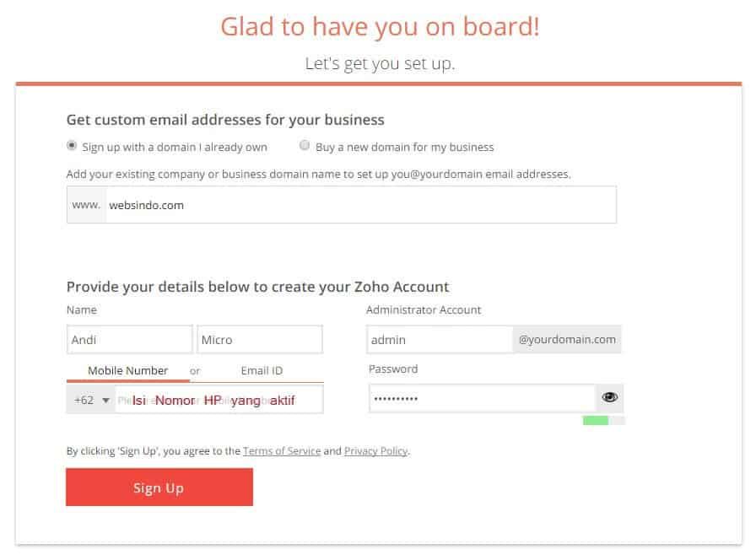Open the +62 country code dropdown
The height and width of the screenshot is (560, 756).
coord(91,400)
